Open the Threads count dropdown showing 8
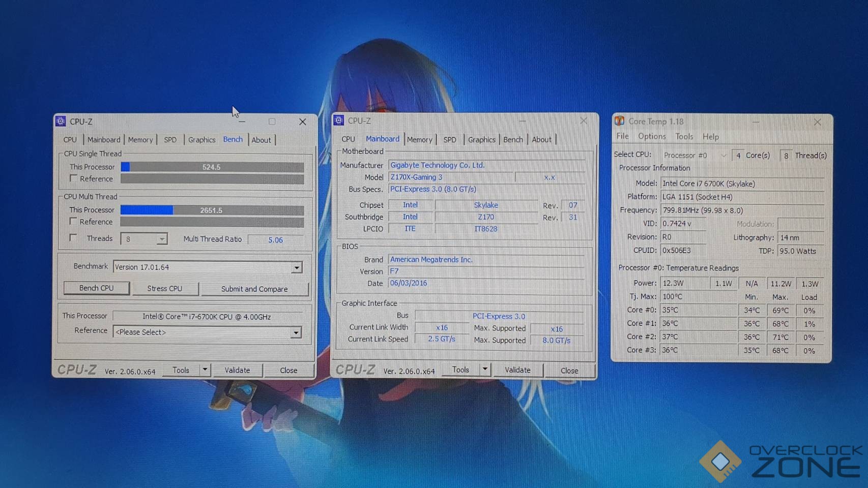 (x=161, y=239)
